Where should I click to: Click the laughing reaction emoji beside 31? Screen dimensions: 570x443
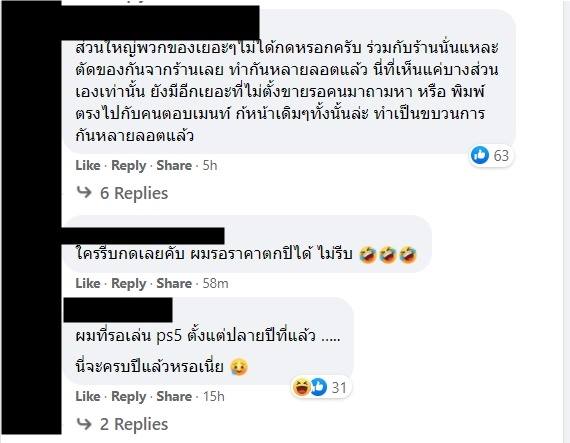[x=302, y=387]
